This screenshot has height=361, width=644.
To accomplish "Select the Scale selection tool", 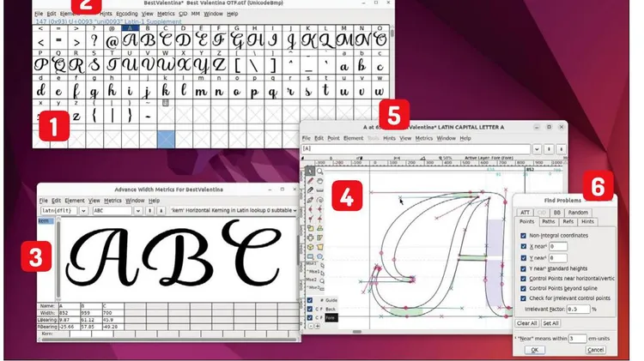I will pos(310,228).
